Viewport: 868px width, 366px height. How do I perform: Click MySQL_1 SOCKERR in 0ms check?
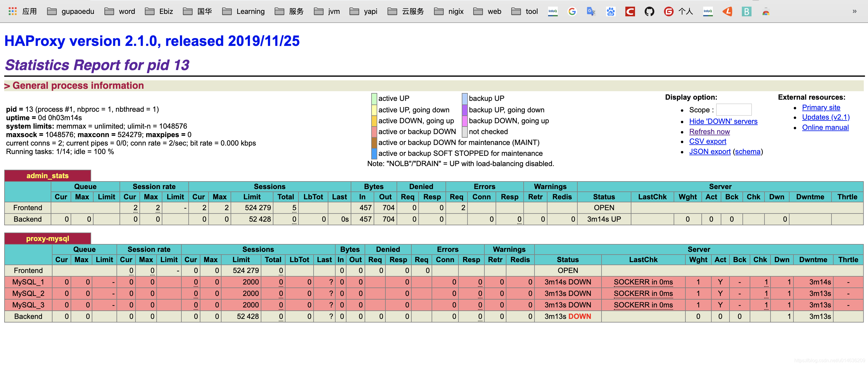tap(643, 282)
